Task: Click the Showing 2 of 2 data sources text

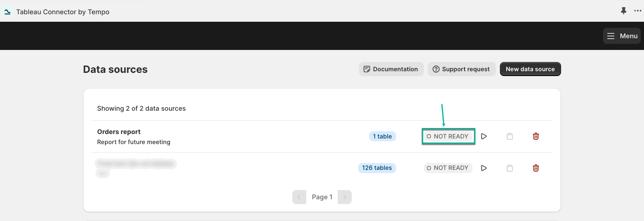Action: click(x=141, y=109)
